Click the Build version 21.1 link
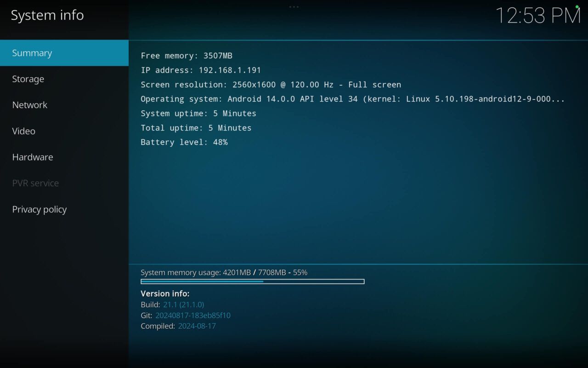This screenshot has height=368, width=588. point(183,305)
